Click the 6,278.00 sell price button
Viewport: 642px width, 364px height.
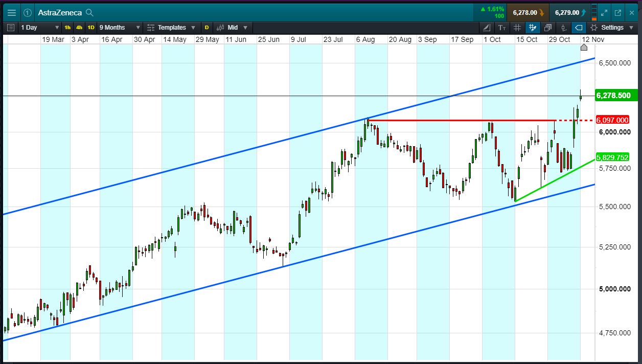[x=528, y=13]
